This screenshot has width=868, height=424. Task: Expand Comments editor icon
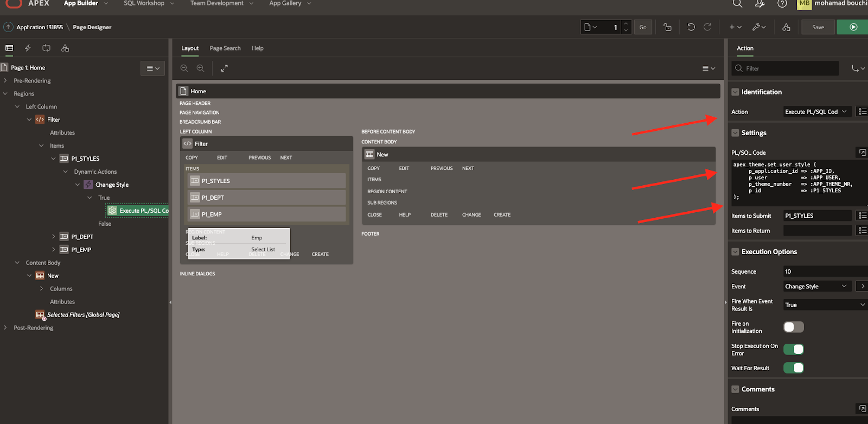click(x=862, y=409)
